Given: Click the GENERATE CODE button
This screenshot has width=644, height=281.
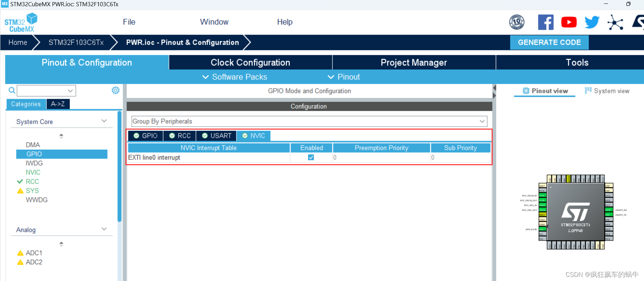Looking at the screenshot, I should [x=549, y=43].
